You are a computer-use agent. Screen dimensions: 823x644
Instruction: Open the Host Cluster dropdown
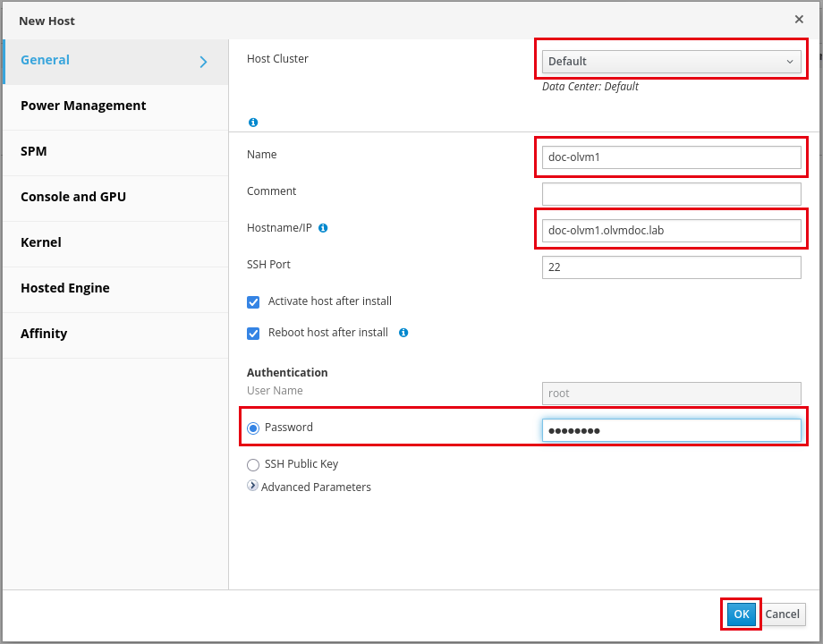pos(671,62)
